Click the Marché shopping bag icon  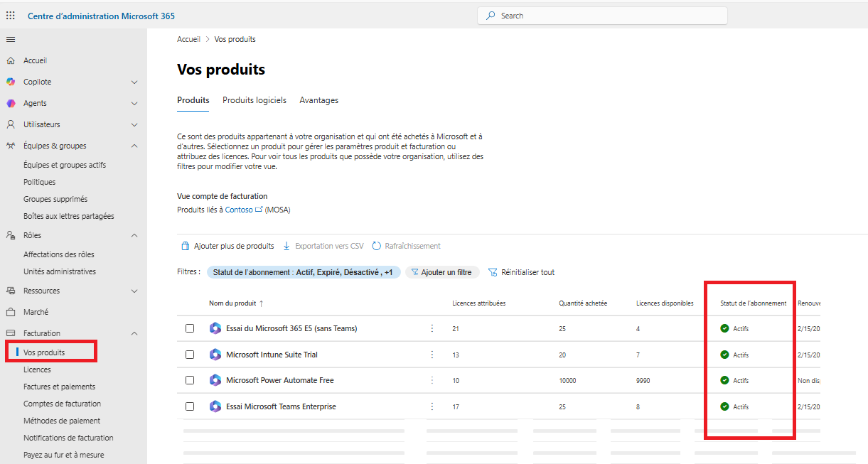[x=11, y=312]
